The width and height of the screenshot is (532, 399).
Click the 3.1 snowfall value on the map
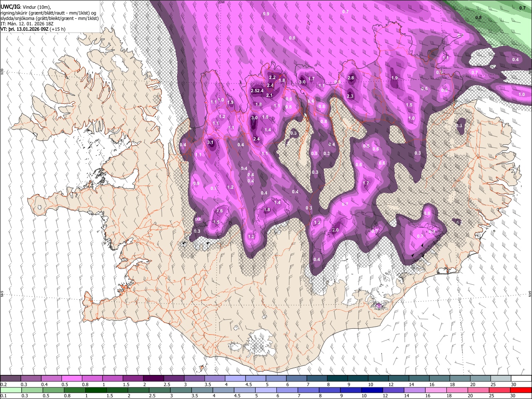coord(210,143)
